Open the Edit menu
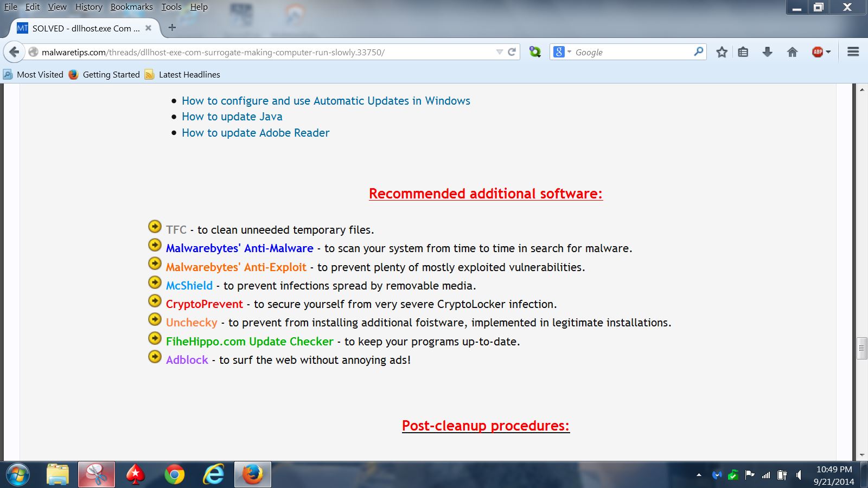 click(x=33, y=7)
